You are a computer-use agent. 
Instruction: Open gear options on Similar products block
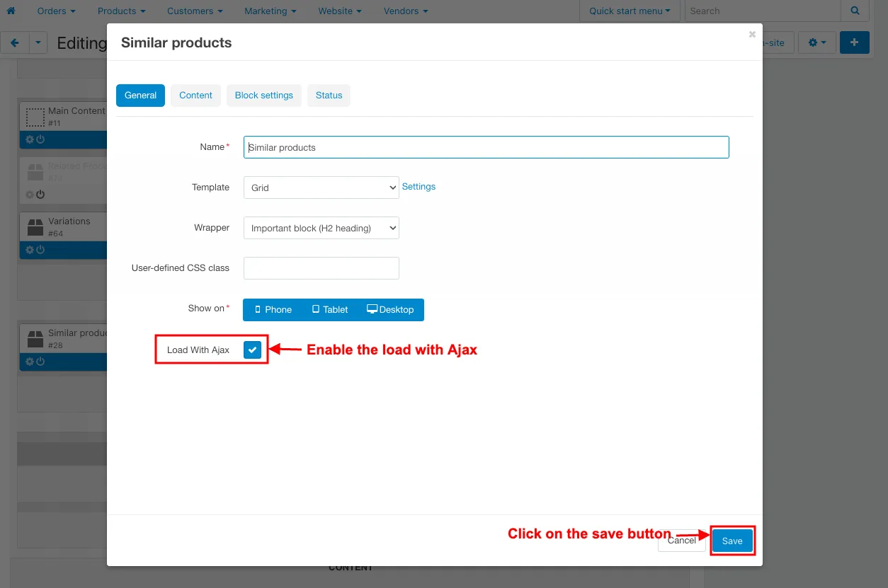pos(30,362)
